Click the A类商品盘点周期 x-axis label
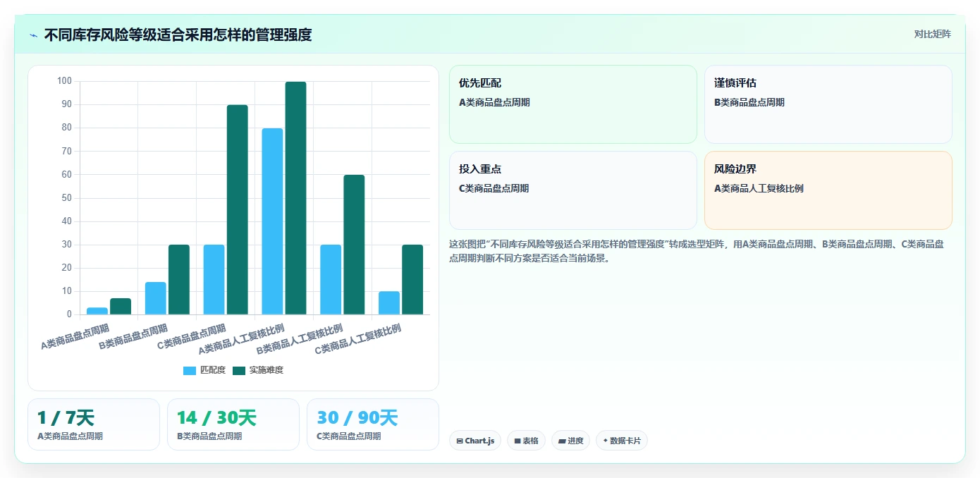980x478 pixels. 75,336
